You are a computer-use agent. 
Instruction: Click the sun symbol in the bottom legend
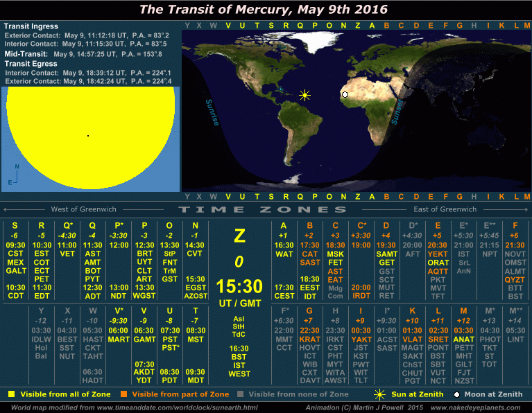(379, 394)
